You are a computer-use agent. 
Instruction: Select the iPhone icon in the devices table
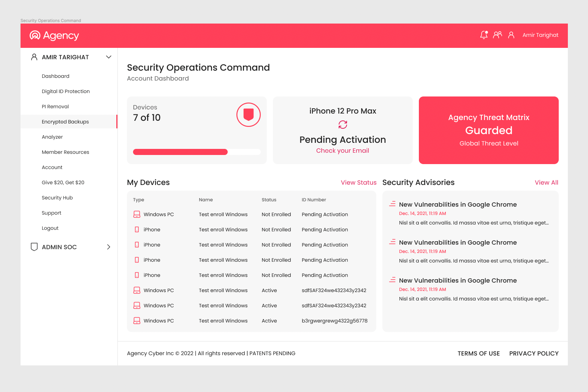[x=137, y=229]
